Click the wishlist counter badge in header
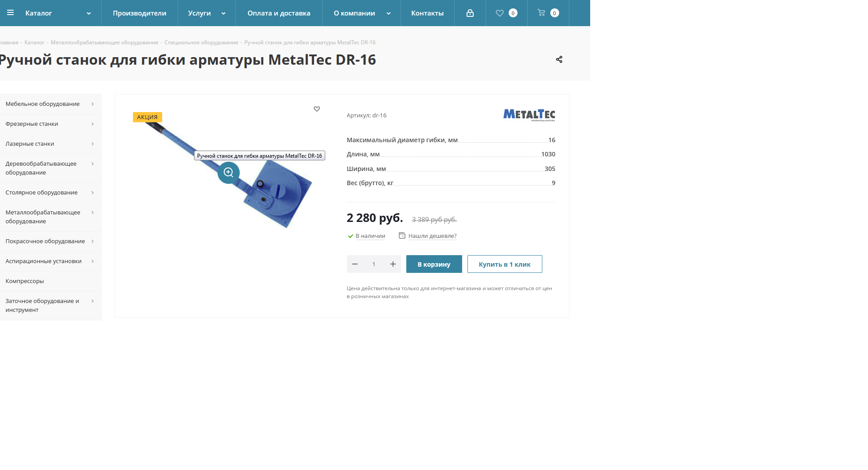The image size is (868, 470). (513, 13)
